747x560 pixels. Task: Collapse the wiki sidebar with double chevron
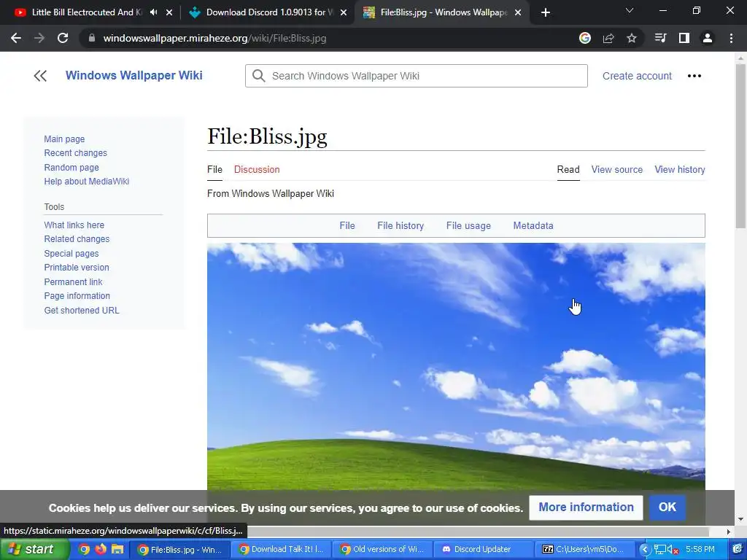[40, 76]
